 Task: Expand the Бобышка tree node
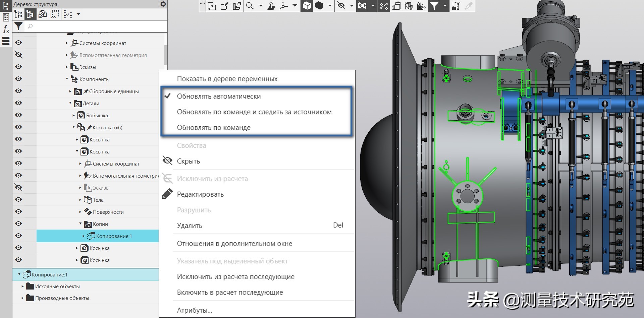[x=73, y=115]
